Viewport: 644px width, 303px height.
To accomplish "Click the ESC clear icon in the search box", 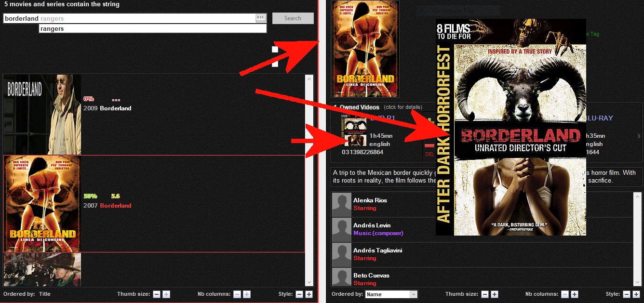I will 260,18.
